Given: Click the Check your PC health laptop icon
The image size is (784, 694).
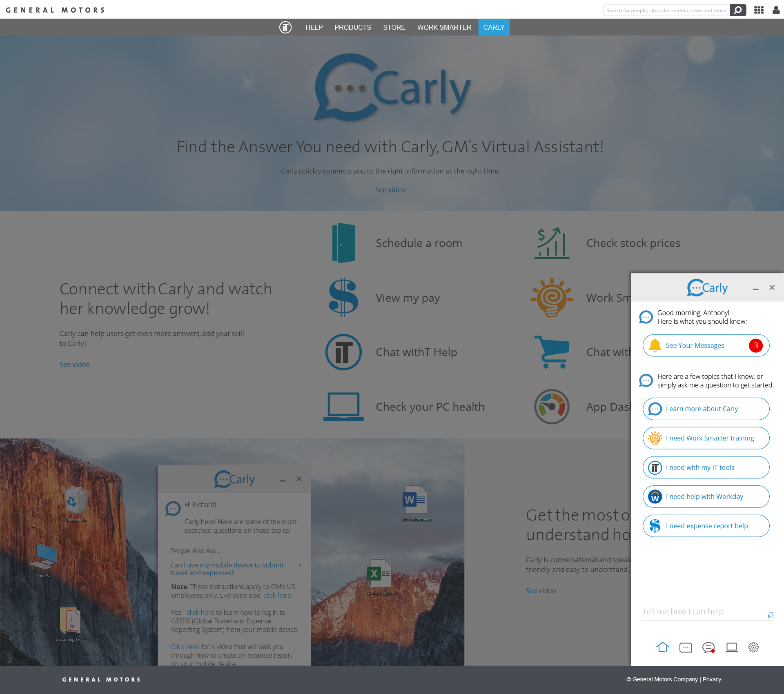Looking at the screenshot, I should coord(343,406).
